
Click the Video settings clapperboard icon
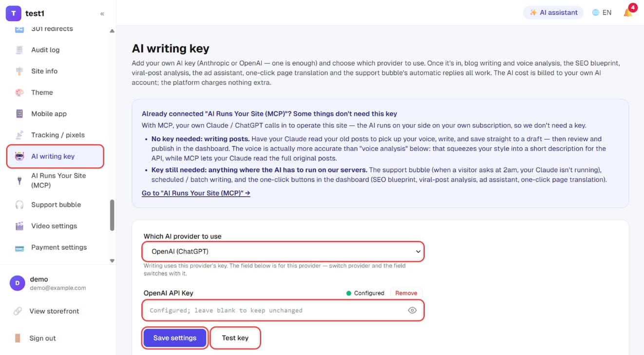click(x=19, y=226)
